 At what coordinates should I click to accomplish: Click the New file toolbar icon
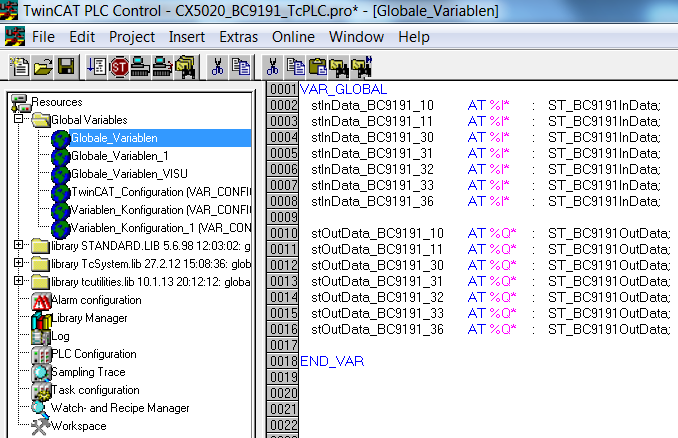point(19,67)
